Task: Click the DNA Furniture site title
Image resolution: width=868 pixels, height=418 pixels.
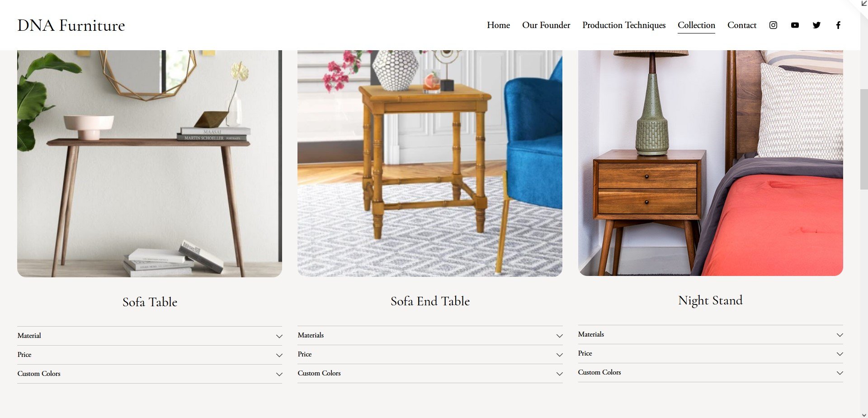Action: pyautogui.click(x=71, y=25)
